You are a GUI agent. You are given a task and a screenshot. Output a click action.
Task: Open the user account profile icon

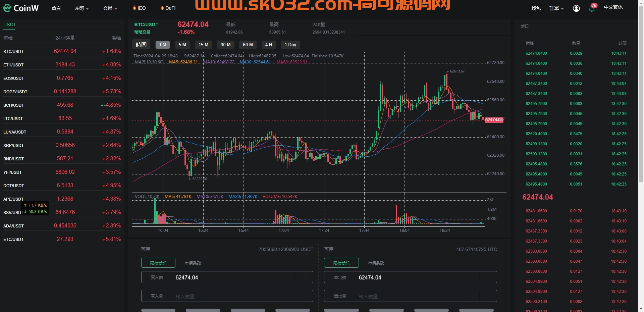[x=576, y=8]
